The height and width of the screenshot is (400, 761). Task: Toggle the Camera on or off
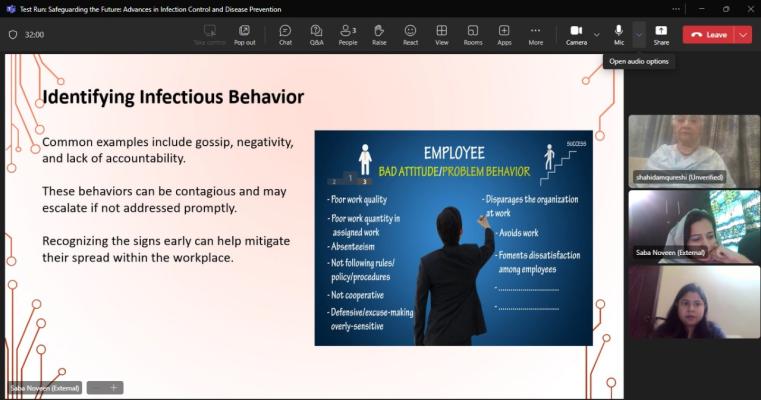576,34
